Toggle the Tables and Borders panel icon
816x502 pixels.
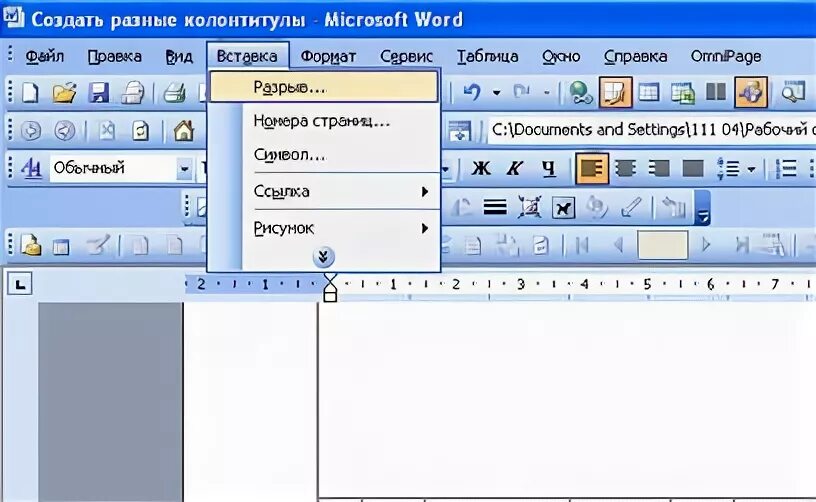616,93
